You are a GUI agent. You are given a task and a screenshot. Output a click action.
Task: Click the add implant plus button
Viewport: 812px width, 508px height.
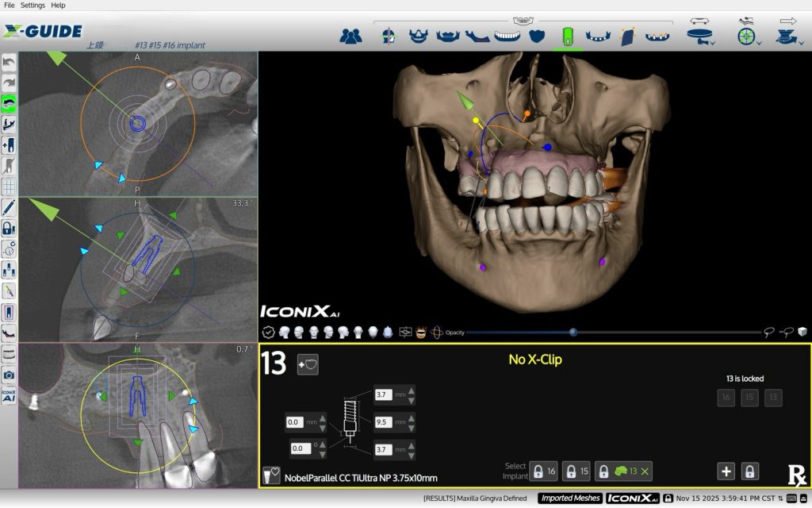726,471
